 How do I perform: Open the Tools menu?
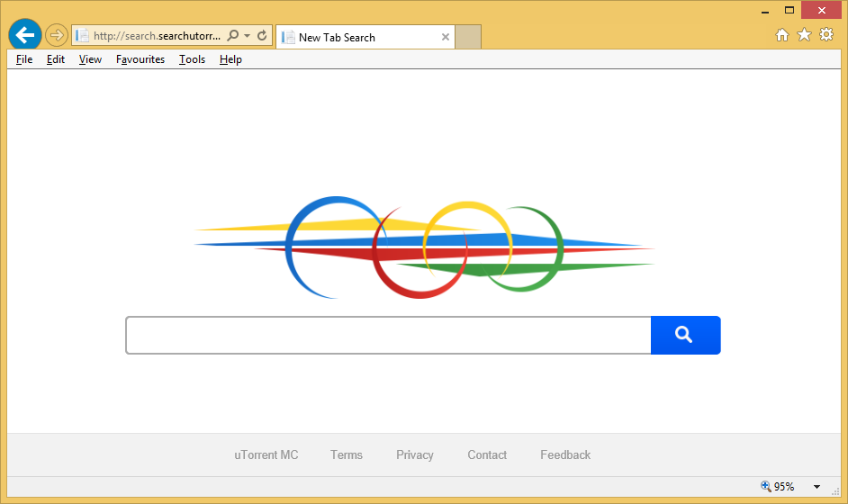pos(192,59)
